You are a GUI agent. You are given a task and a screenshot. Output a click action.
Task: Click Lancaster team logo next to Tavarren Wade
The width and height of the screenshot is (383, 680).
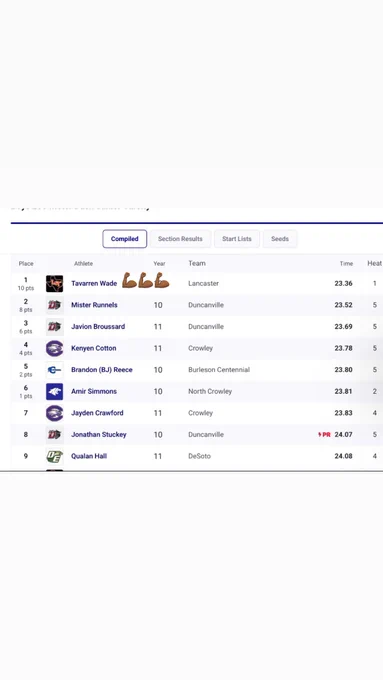55,284
